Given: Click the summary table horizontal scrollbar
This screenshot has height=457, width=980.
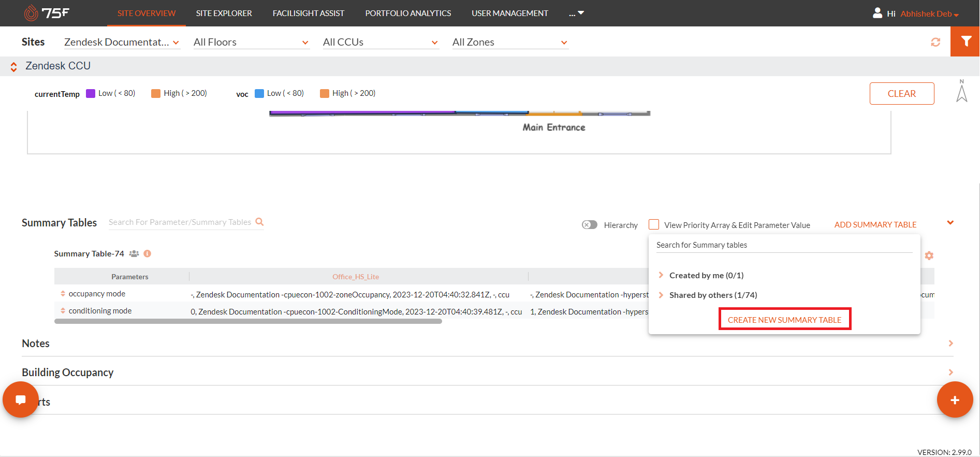Looking at the screenshot, I should [248, 321].
